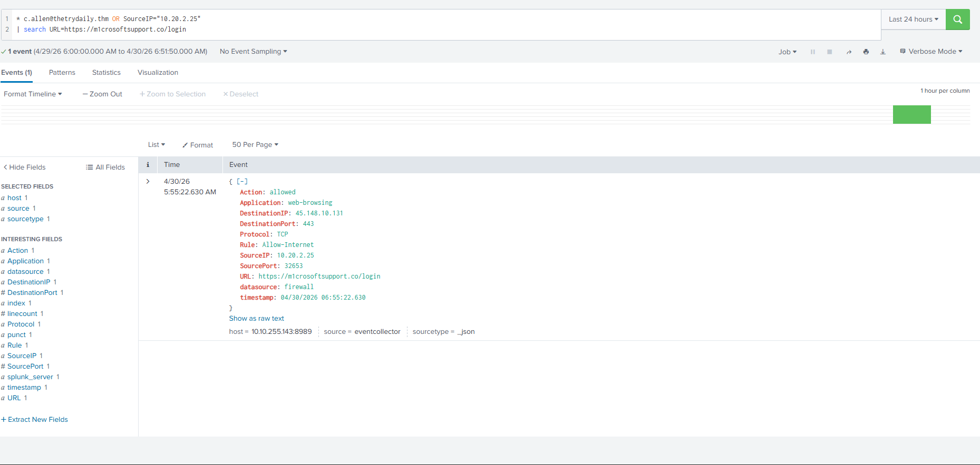
Task: Open the Rule interesting field
Action: pyautogui.click(x=15, y=345)
